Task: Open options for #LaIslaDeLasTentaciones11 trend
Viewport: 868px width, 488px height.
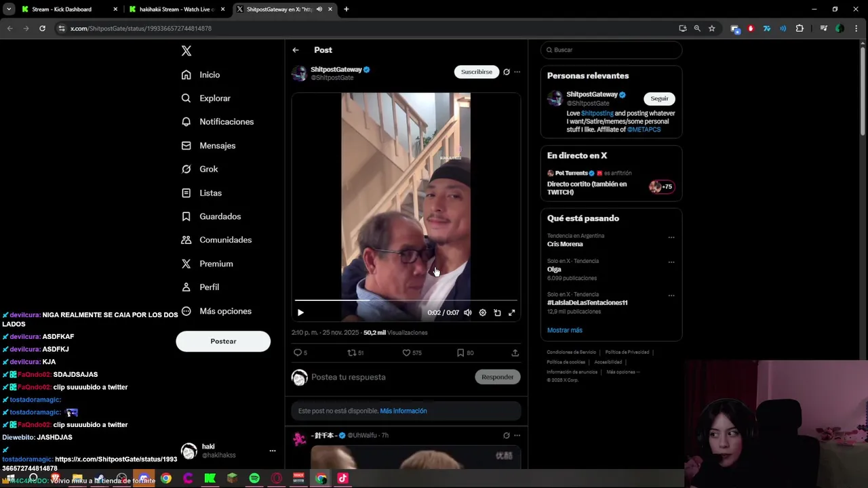Action: point(671,296)
